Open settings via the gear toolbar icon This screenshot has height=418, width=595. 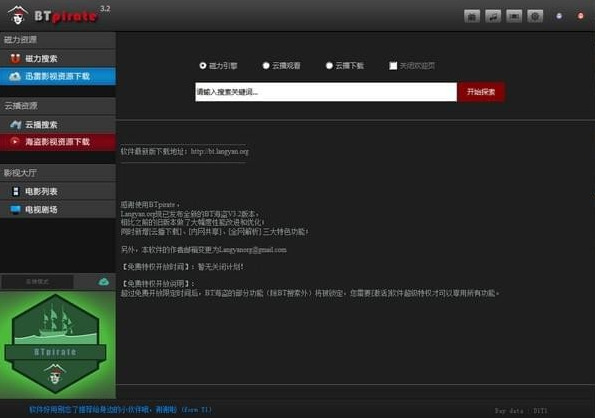tap(535, 16)
